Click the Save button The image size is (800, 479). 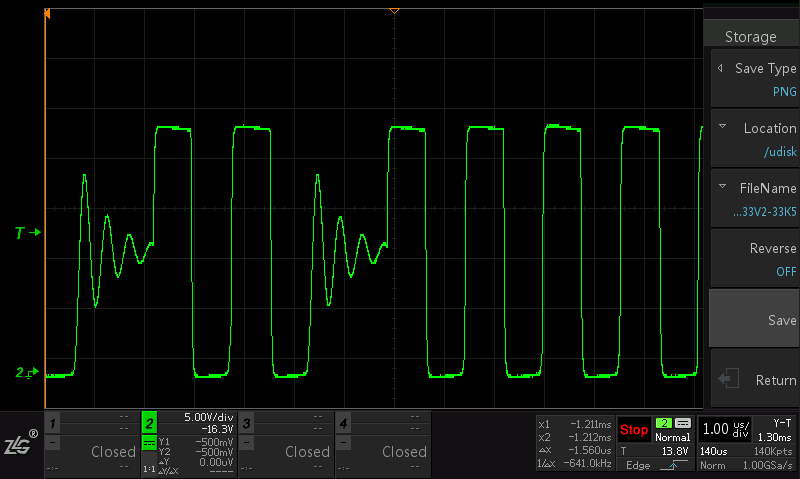pyautogui.click(x=754, y=319)
